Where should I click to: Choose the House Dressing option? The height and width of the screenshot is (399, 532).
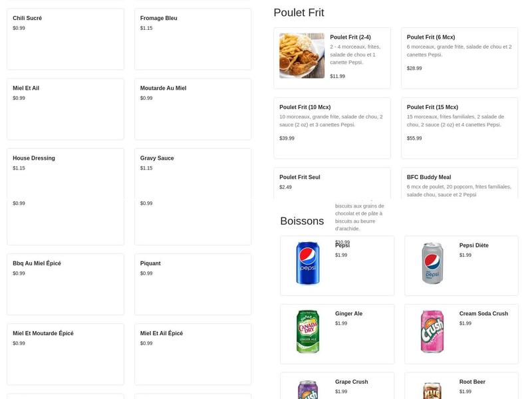tap(65, 172)
